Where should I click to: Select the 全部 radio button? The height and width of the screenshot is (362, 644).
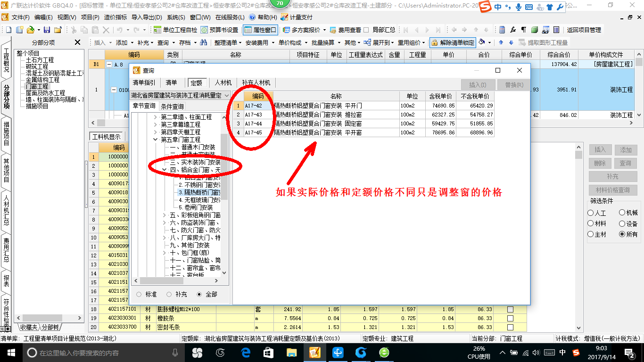(199, 294)
